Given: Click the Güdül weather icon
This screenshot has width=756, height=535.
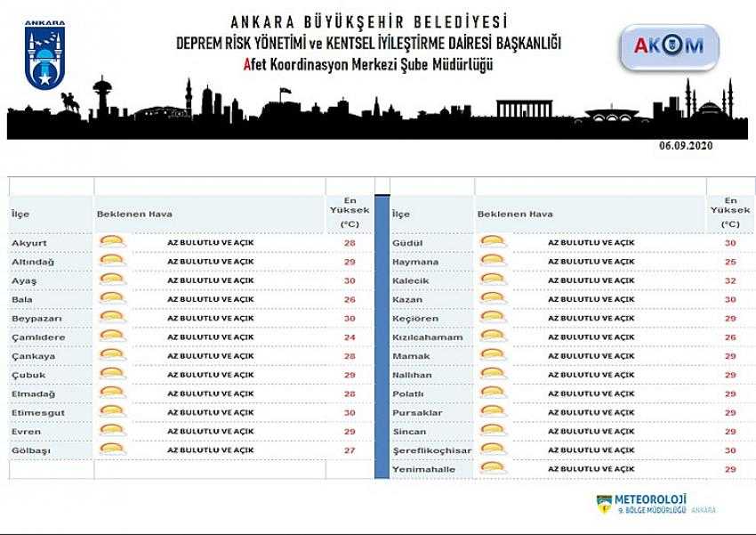Looking at the screenshot, I should [493, 242].
